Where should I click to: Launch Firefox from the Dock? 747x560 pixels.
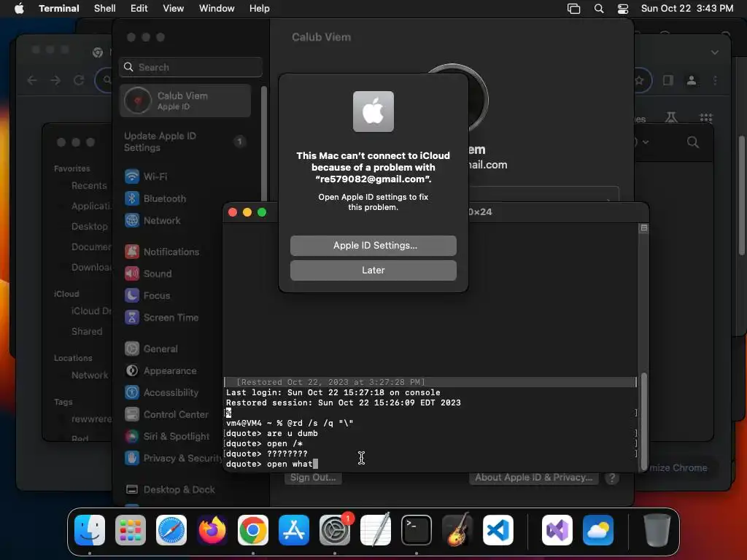tap(212, 530)
